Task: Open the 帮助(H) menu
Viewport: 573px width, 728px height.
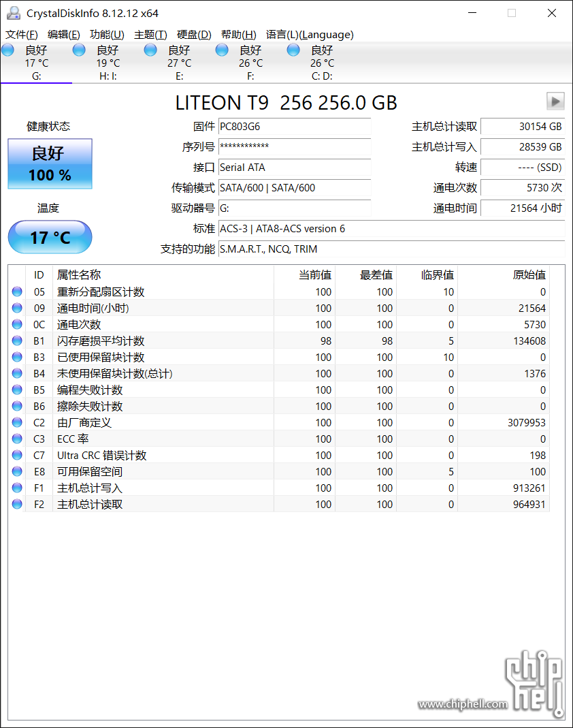Action: (238, 35)
